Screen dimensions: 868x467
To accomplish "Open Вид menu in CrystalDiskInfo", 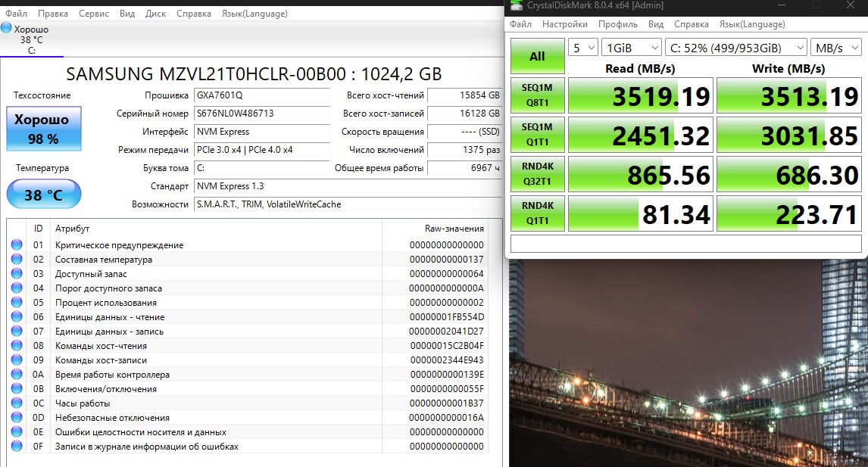I will tap(127, 14).
